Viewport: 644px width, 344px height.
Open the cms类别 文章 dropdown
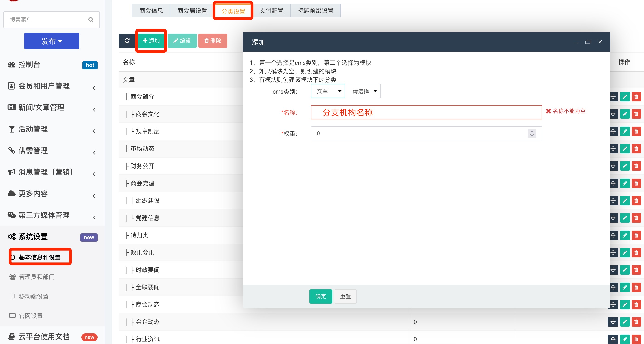tap(328, 91)
